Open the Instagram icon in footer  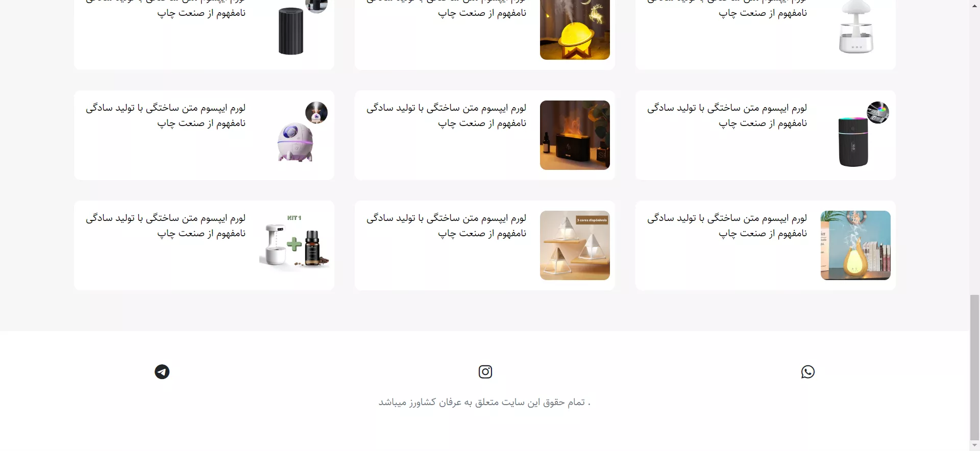(485, 372)
